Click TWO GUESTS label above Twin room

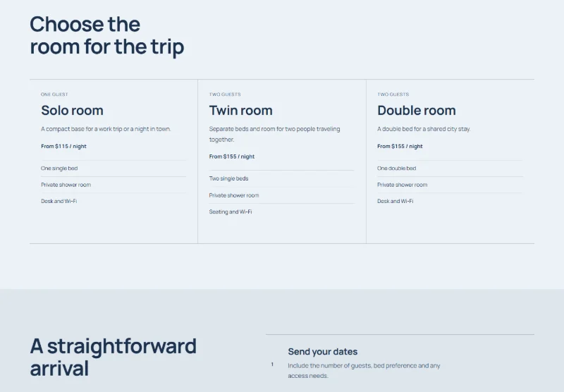[225, 94]
